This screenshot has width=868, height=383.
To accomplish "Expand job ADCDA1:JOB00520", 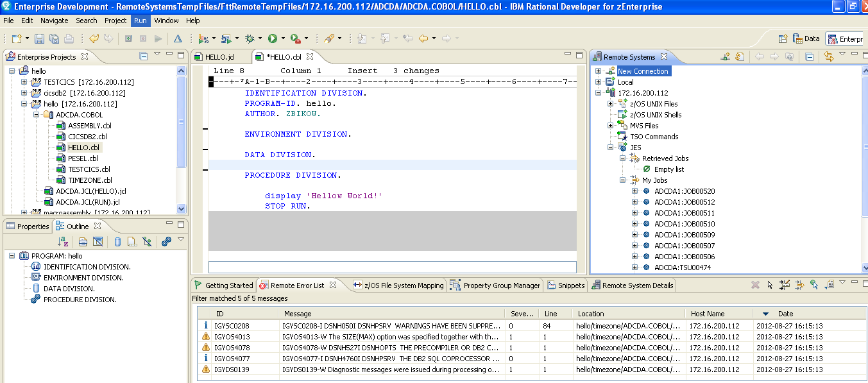I will (x=635, y=191).
